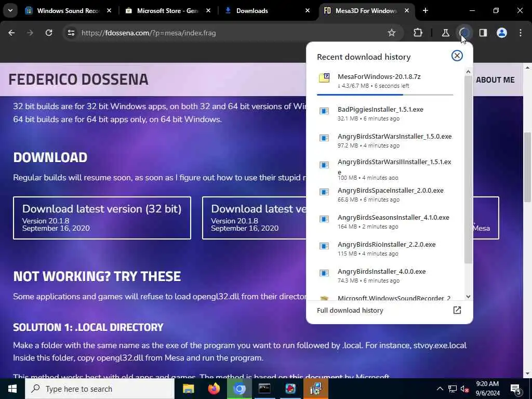This screenshot has height=399, width=532.
Task: Open AngryBirdsInstaller_4.0.0.exe entry
Action: tap(385, 276)
